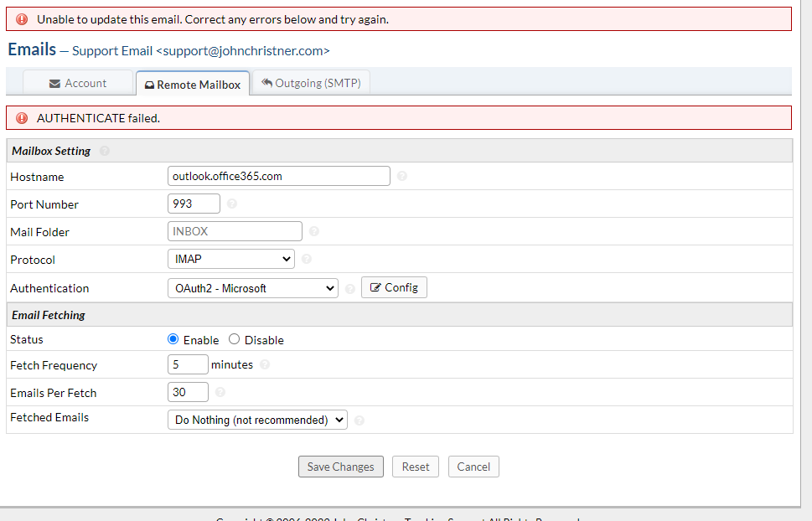The image size is (812, 521).
Task: Open the Protocol IMAP dropdown
Action: (230, 260)
